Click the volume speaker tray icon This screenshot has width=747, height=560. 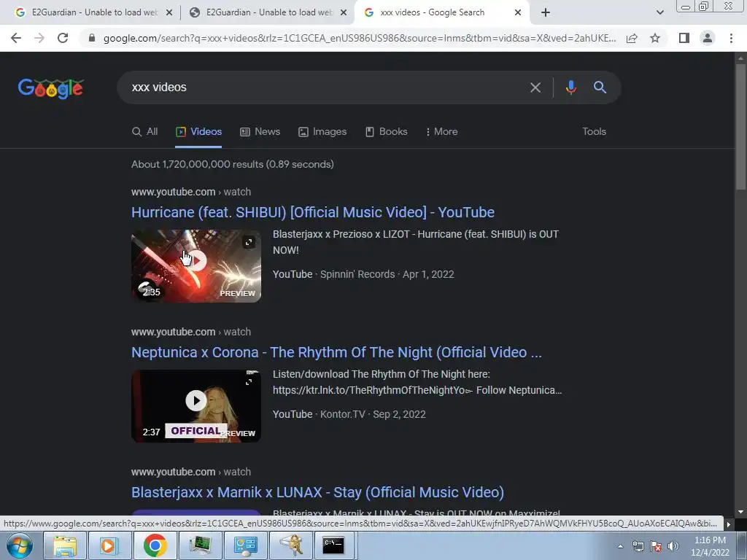(673, 546)
